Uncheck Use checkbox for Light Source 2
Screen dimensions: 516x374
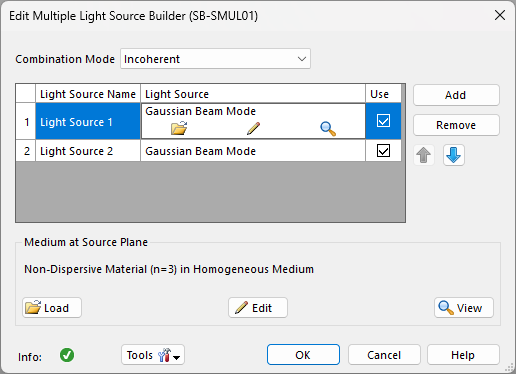pos(383,151)
